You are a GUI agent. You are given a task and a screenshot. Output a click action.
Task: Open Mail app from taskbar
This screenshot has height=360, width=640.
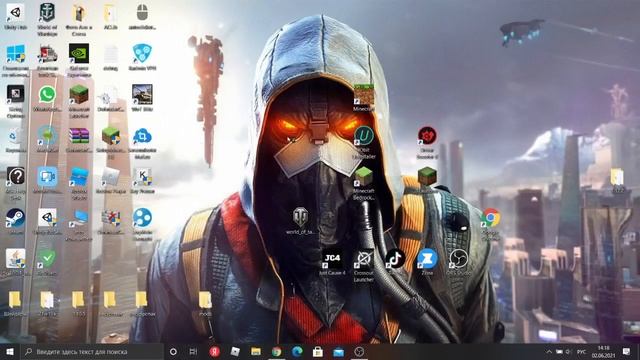338,351
